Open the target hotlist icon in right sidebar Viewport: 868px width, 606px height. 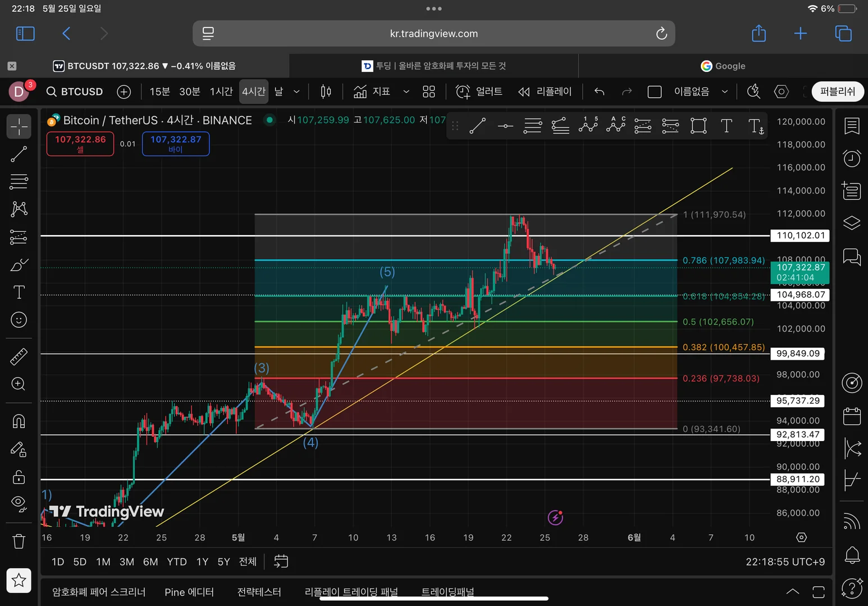[852, 383]
